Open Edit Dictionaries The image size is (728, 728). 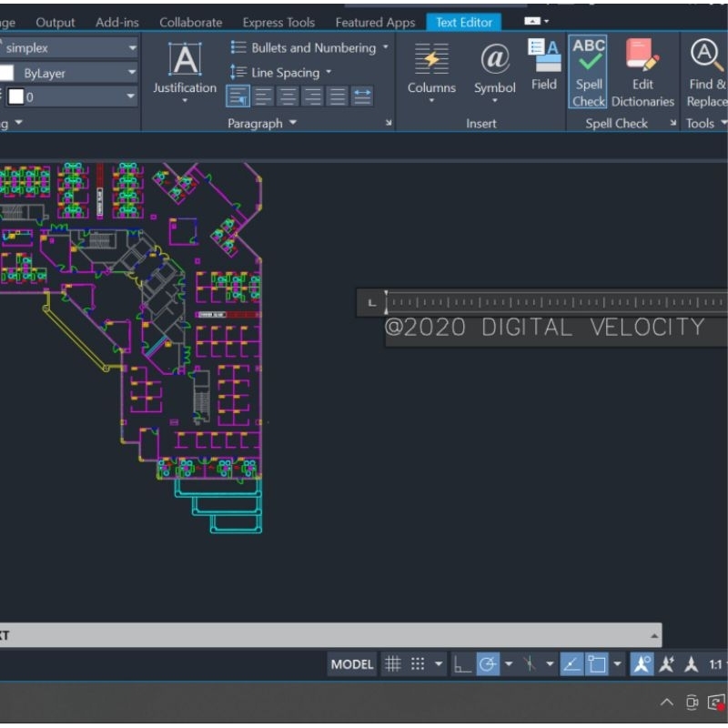[x=642, y=73]
